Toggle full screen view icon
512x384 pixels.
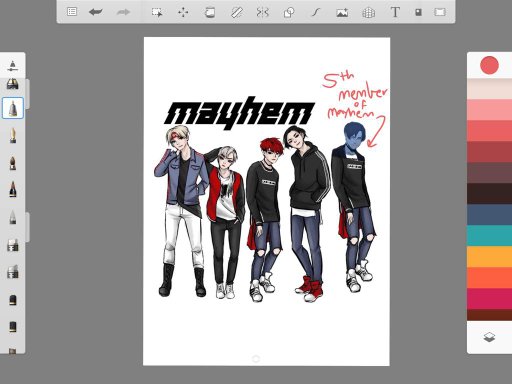tap(440, 12)
